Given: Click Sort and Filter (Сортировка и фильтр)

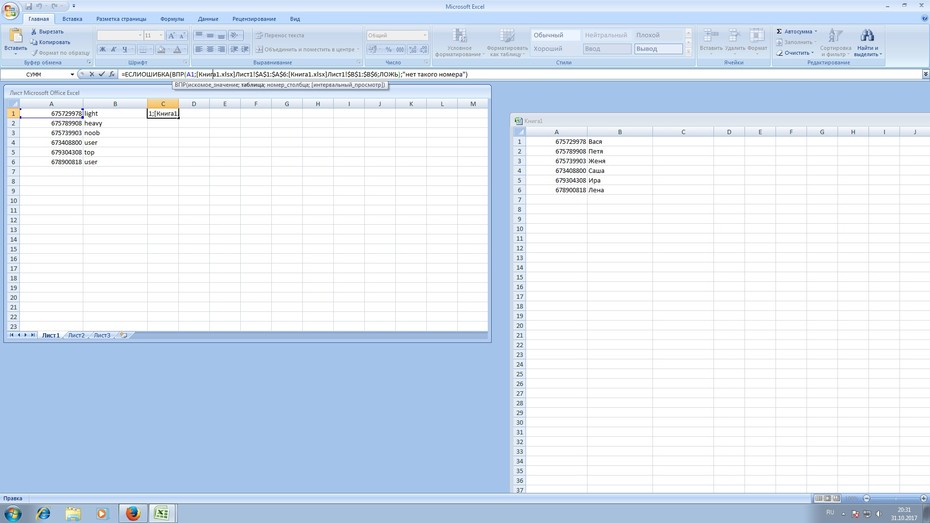Looking at the screenshot, I should (x=835, y=42).
